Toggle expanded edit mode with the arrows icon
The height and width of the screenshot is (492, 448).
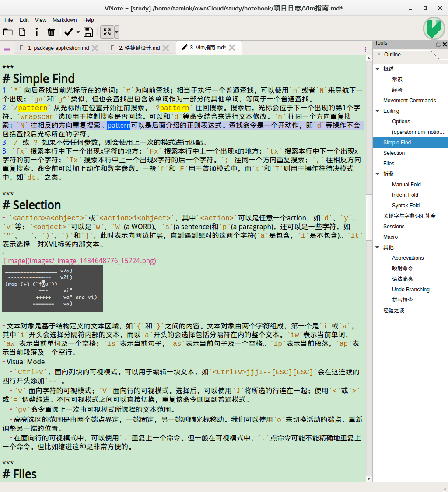coord(107,32)
